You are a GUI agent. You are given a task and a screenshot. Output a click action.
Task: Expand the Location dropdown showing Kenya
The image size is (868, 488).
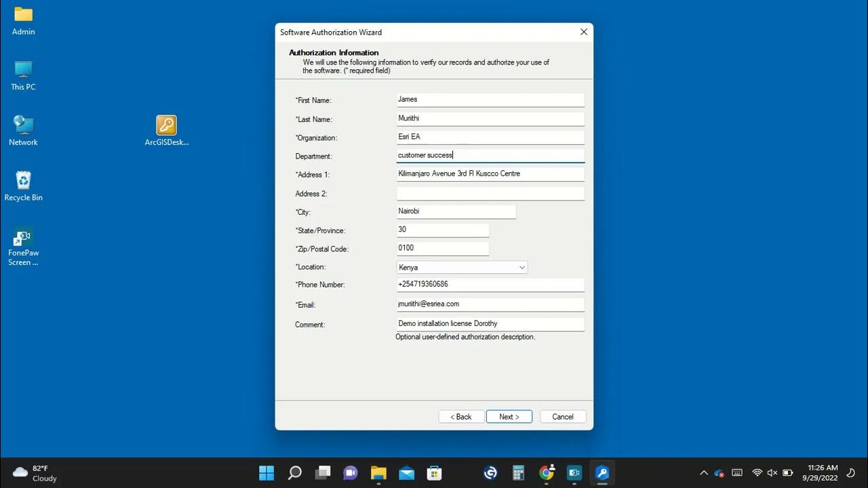[462, 267]
